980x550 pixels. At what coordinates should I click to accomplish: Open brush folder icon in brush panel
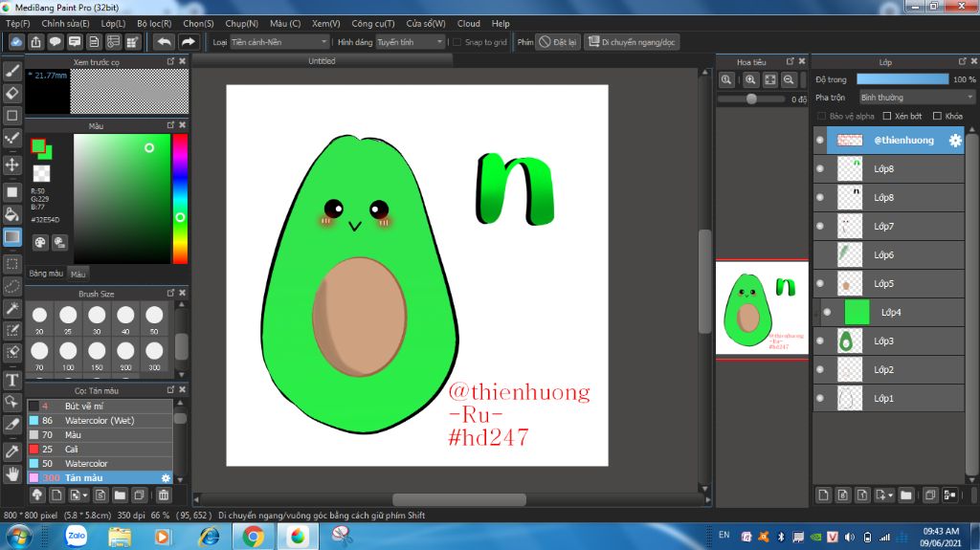(x=120, y=495)
